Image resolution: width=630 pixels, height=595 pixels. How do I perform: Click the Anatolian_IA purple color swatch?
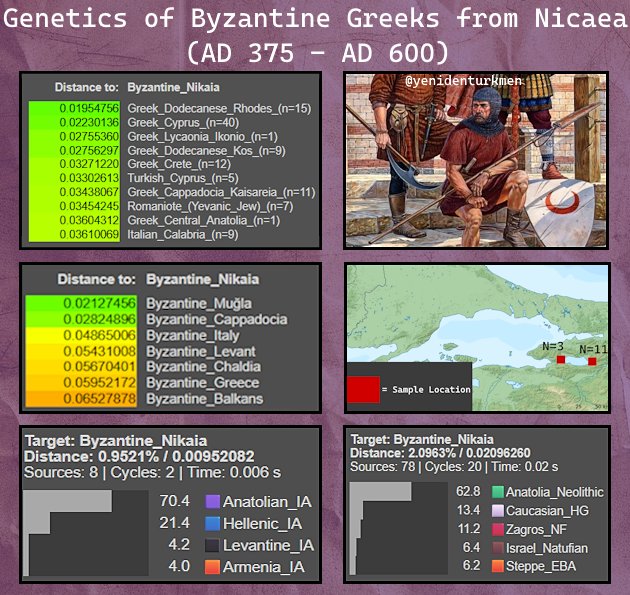[212, 501]
